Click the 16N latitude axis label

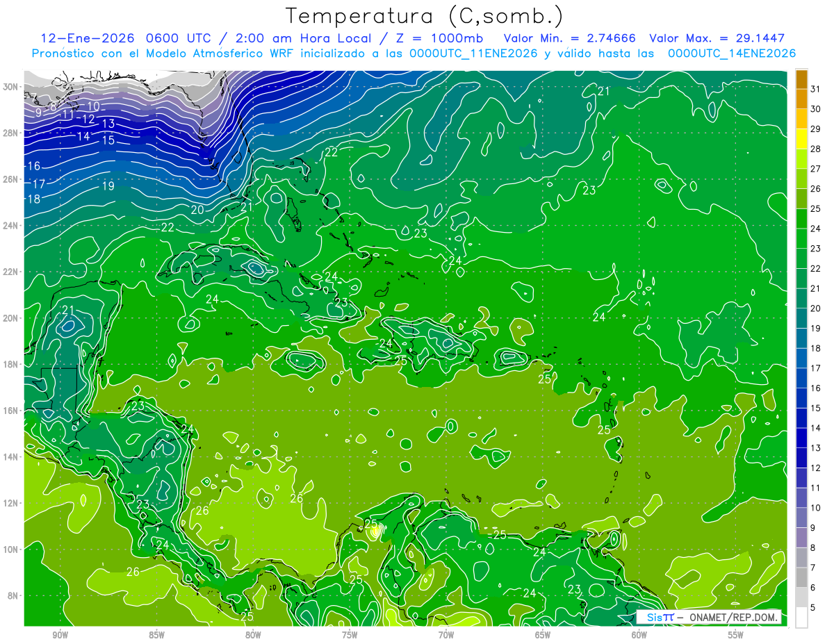[12, 411]
